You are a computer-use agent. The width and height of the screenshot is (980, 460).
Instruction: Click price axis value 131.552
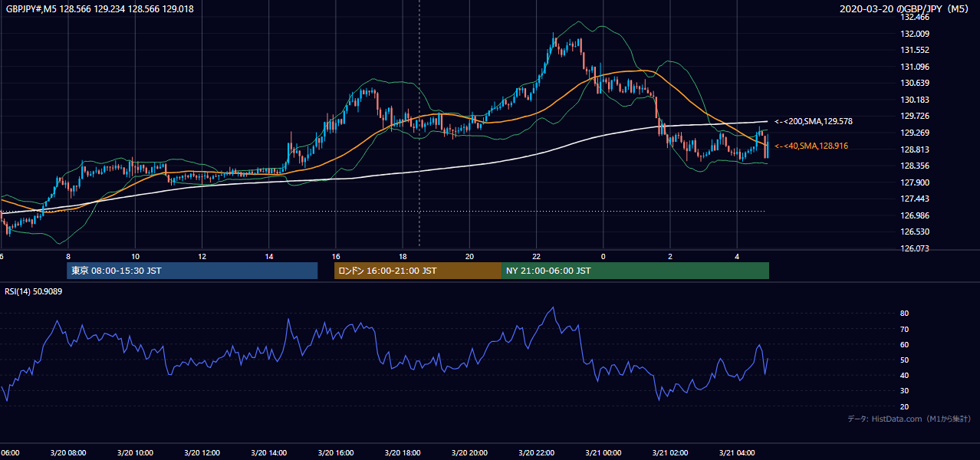pos(915,50)
